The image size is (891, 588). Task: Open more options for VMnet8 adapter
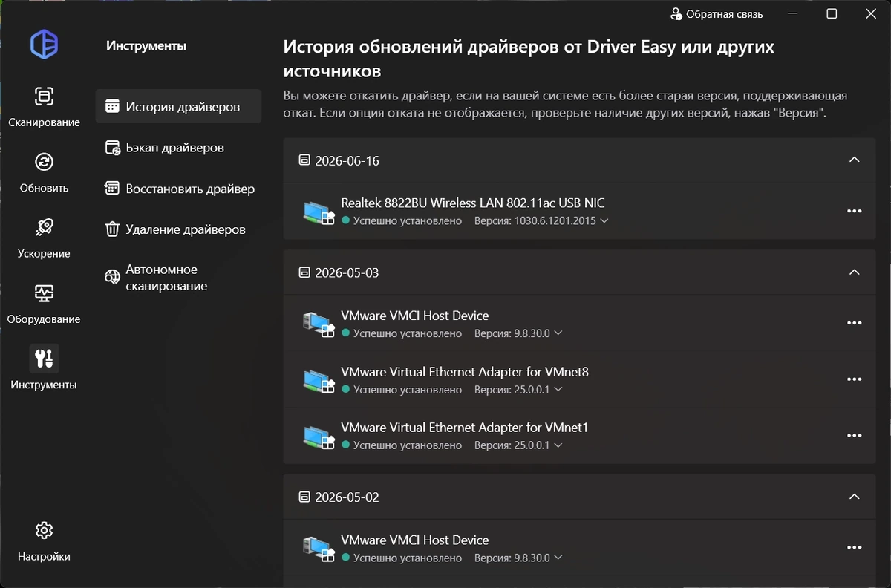tap(854, 379)
